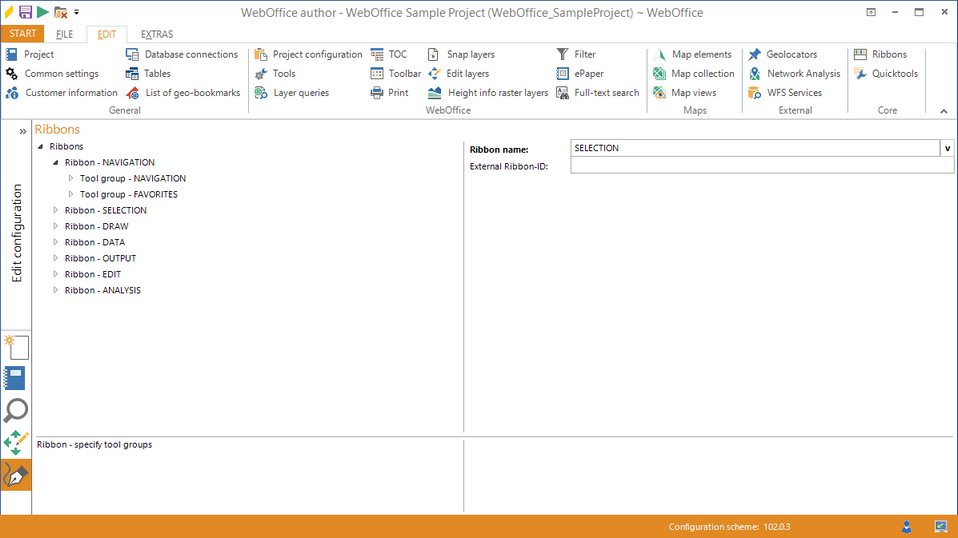Open the quick access toolbar dropdown arrow
Screen dimensions: 958x538
click(x=76, y=12)
